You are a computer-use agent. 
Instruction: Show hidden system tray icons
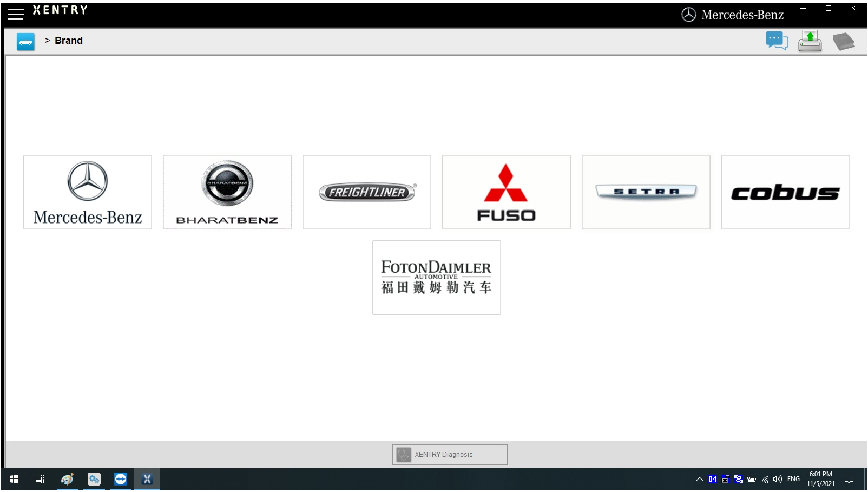[x=699, y=479]
